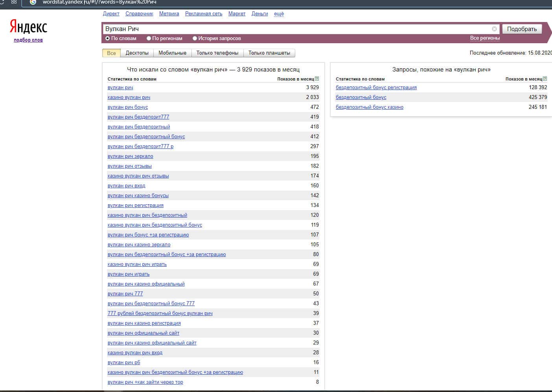Viewport: 552px width, 392px height.
Task: Click the browser grid icon in the top bar
Action: pos(14,2)
